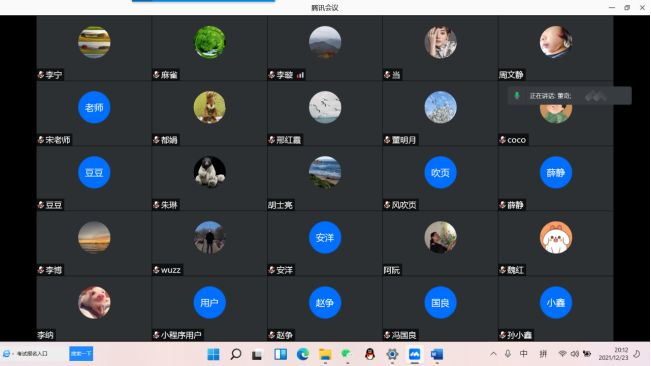Viewport: 651px width, 366px height.
Task: Open the QQ penguin icon in taskbar
Action: point(370,354)
